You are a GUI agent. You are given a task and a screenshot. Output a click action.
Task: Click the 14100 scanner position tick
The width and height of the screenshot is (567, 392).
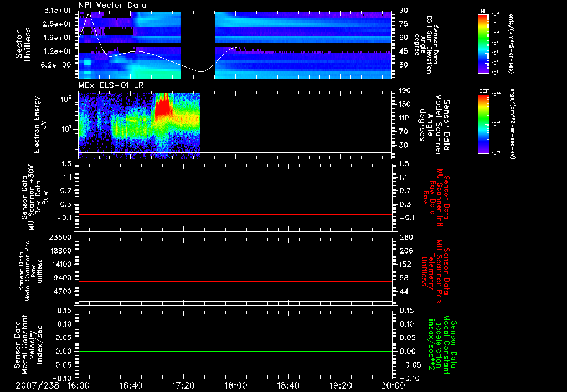pyautogui.click(x=63, y=264)
